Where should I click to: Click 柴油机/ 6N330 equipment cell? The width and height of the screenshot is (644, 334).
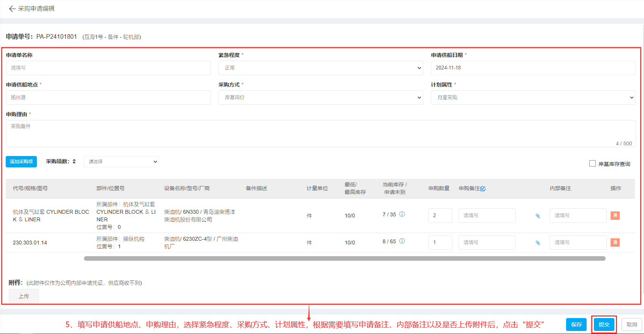199,216
